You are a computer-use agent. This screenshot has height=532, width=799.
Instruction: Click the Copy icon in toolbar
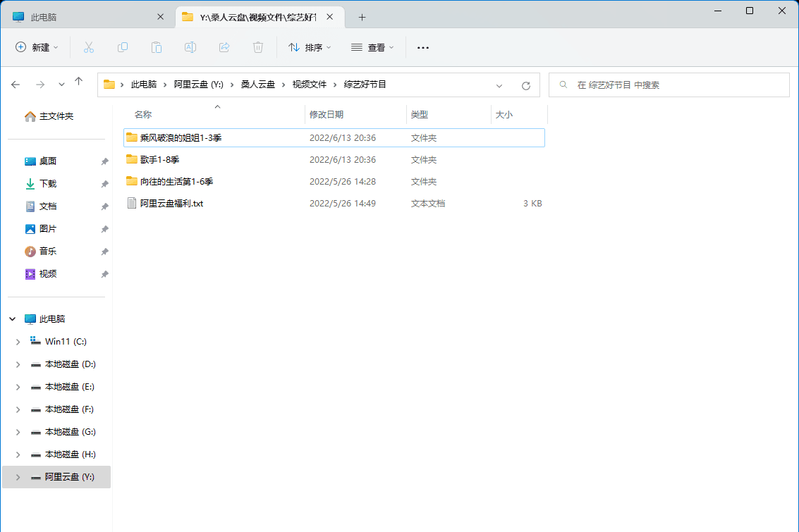click(x=122, y=47)
